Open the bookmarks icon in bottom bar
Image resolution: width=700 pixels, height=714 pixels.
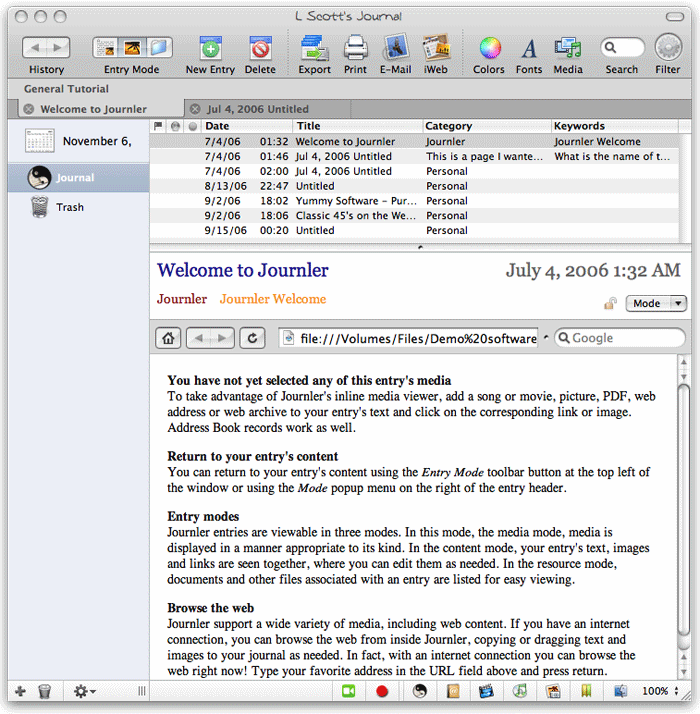pyautogui.click(x=586, y=691)
